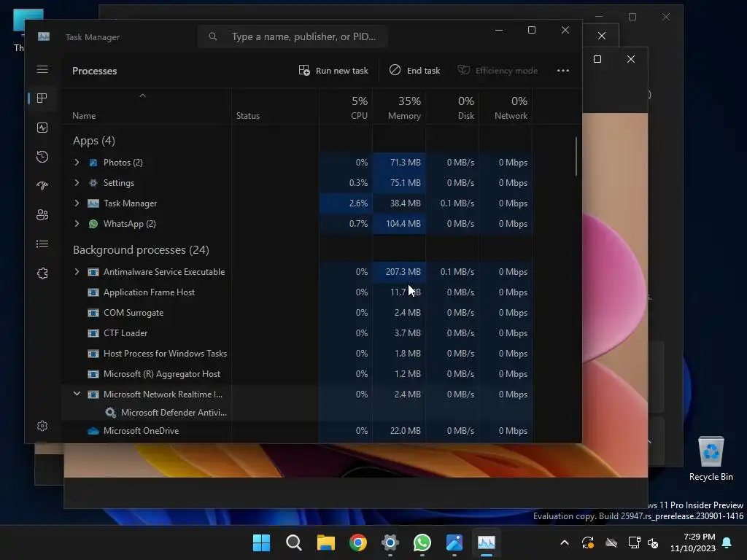Select the CTF Loader process row
Image resolution: width=747 pixels, height=560 pixels.
point(298,333)
